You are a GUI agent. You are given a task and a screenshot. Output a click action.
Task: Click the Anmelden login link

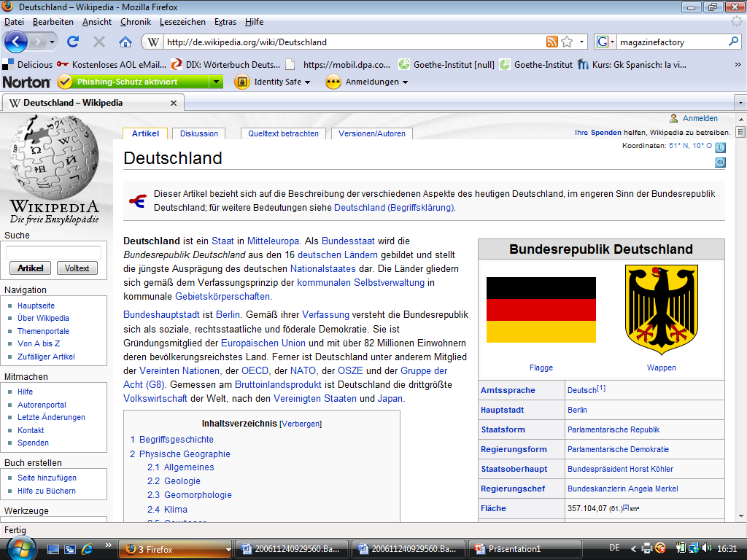[700, 118]
